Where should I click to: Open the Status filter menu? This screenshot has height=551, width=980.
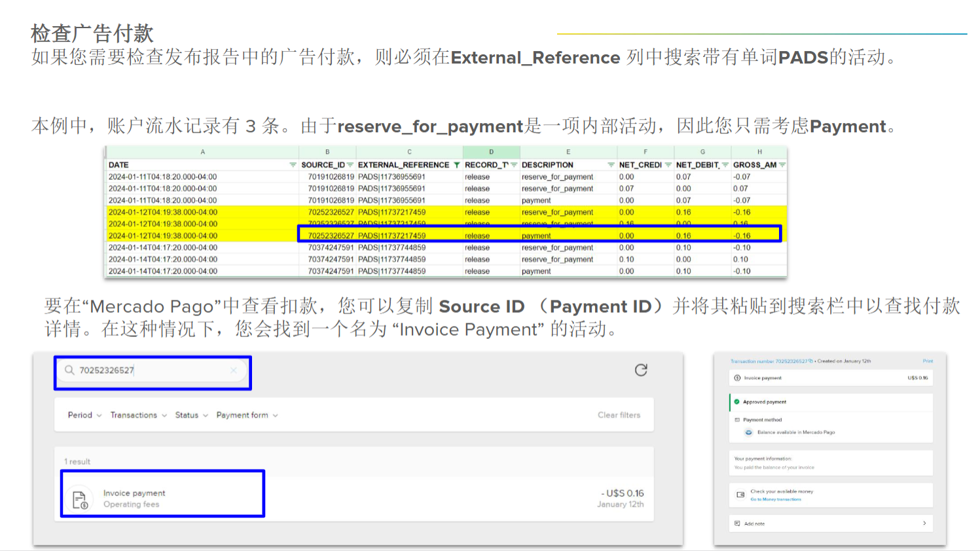[x=191, y=415]
